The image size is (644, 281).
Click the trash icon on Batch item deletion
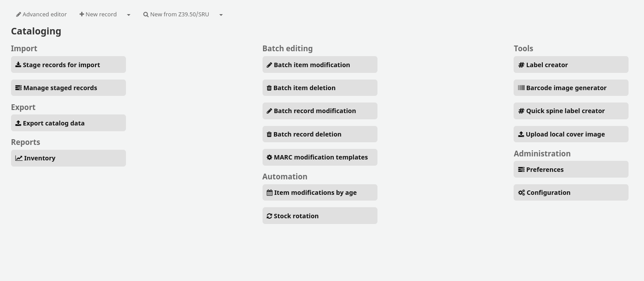point(269,88)
